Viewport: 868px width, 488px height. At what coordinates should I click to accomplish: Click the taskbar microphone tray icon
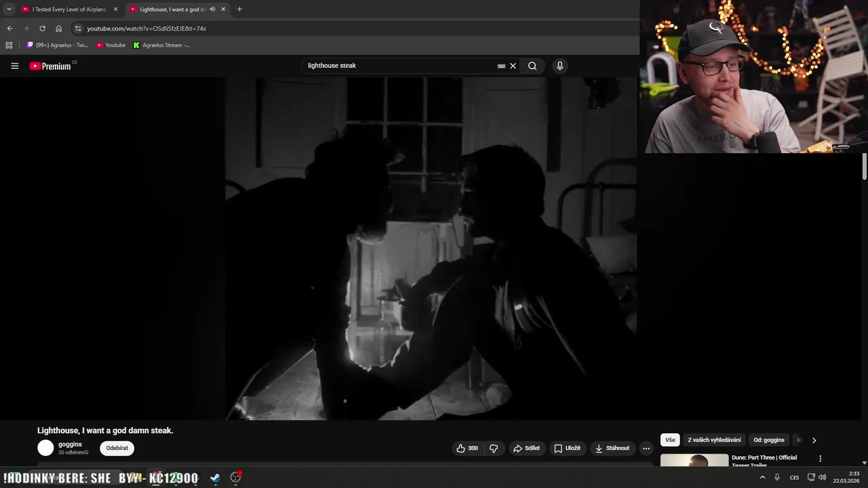click(x=777, y=477)
